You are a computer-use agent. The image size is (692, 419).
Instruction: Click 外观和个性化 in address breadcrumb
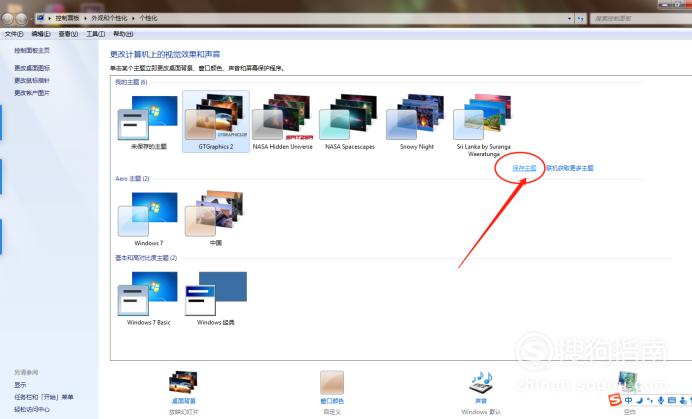tap(109, 18)
